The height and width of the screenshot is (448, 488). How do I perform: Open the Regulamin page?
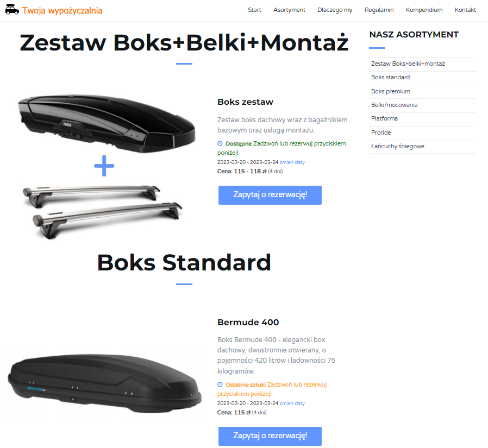[x=379, y=10]
